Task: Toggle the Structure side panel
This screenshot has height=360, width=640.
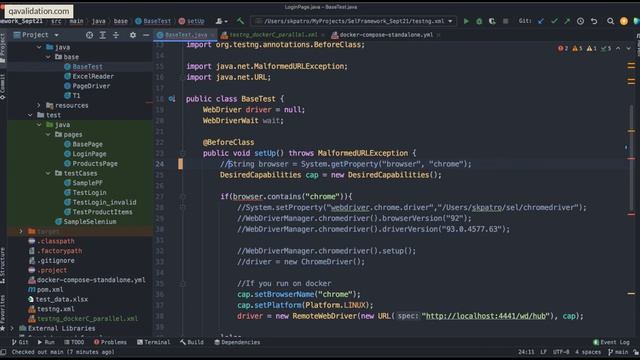Action: [3, 265]
